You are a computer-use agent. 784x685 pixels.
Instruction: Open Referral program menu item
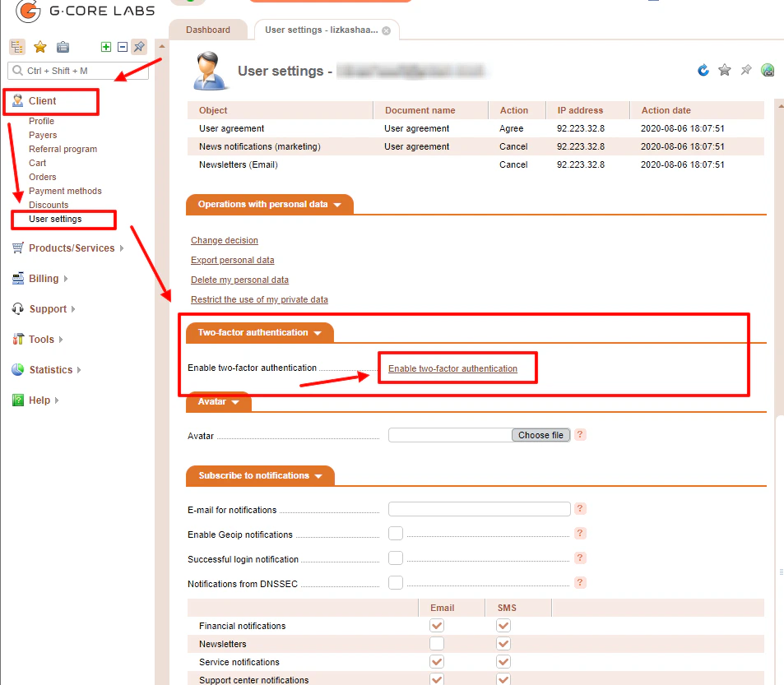[x=63, y=149]
